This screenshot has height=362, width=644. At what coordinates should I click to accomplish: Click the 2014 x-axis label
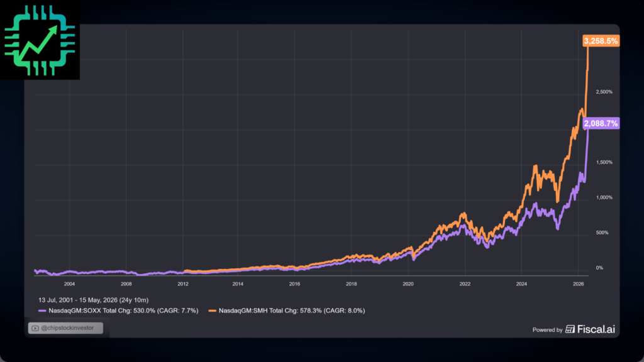(238, 284)
